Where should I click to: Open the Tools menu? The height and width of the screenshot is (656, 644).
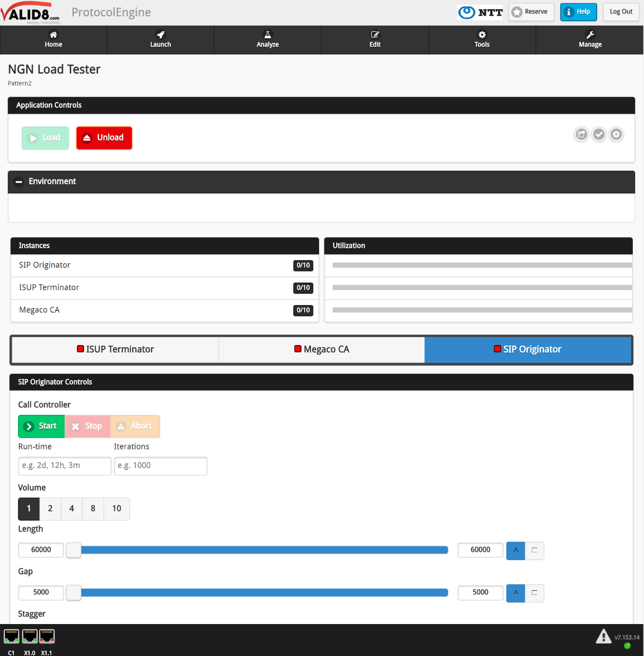tap(482, 40)
